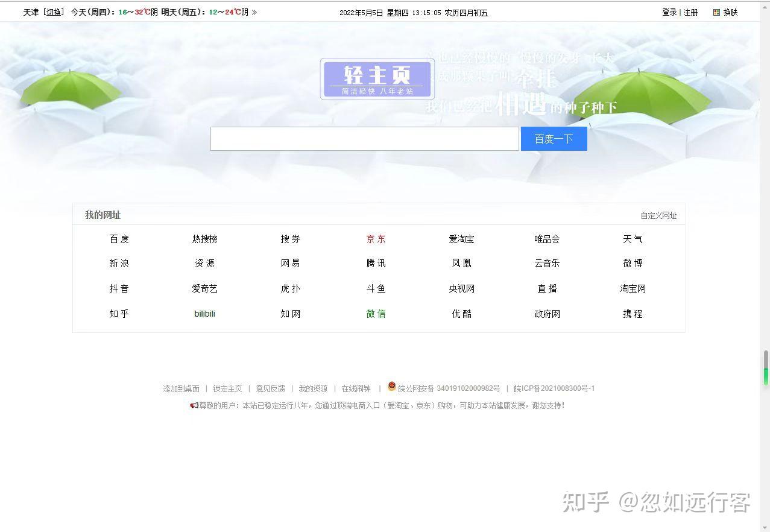This screenshot has width=770, height=532.
Task: Open the 爱淘宝 link
Action: pyautogui.click(x=461, y=239)
